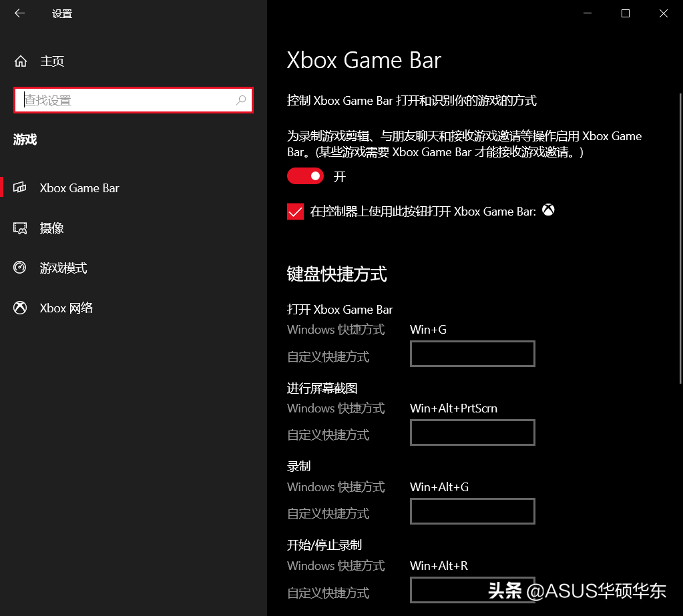Click the Win+Alt+G shortcut text

(x=439, y=487)
